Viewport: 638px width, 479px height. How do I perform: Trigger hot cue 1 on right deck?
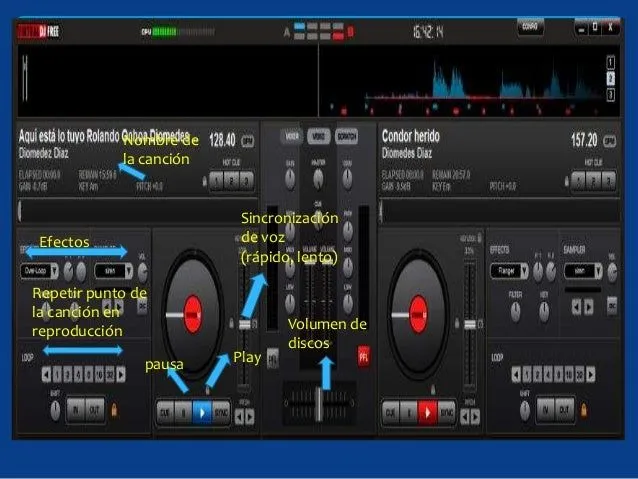pyautogui.click(x=579, y=181)
